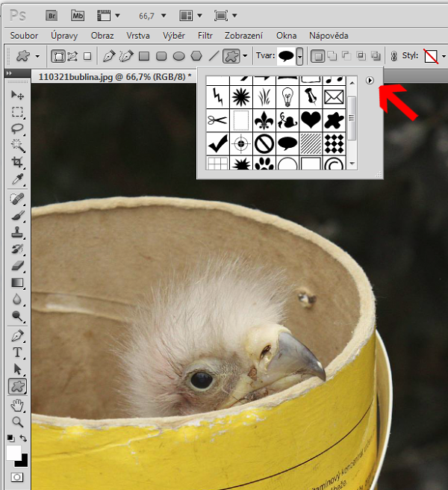Open the Filtr menu
The image size is (448, 490).
[x=205, y=35]
